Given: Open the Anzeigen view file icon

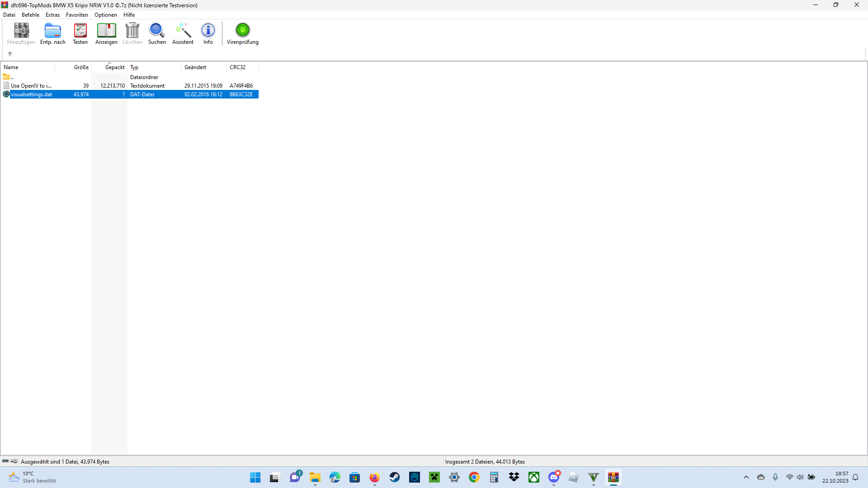Looking at the screenshot, I should (106, 34).
